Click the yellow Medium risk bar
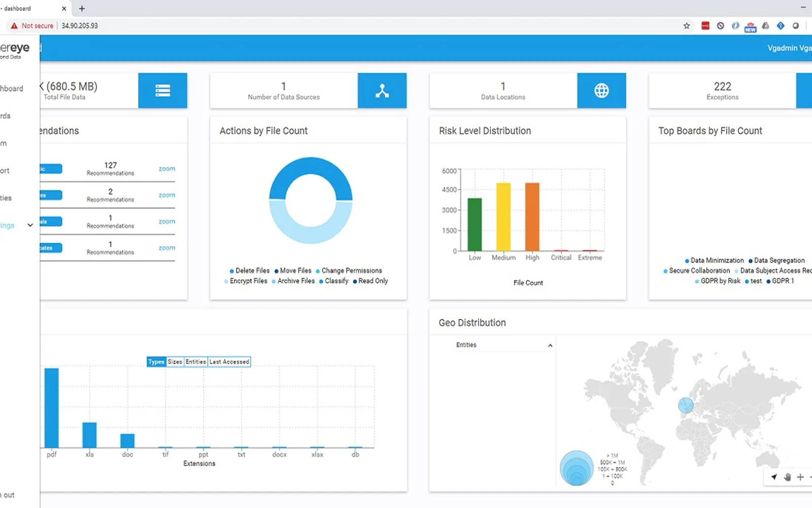This screenshot has width=812, height=508. (x=503, y=217)
